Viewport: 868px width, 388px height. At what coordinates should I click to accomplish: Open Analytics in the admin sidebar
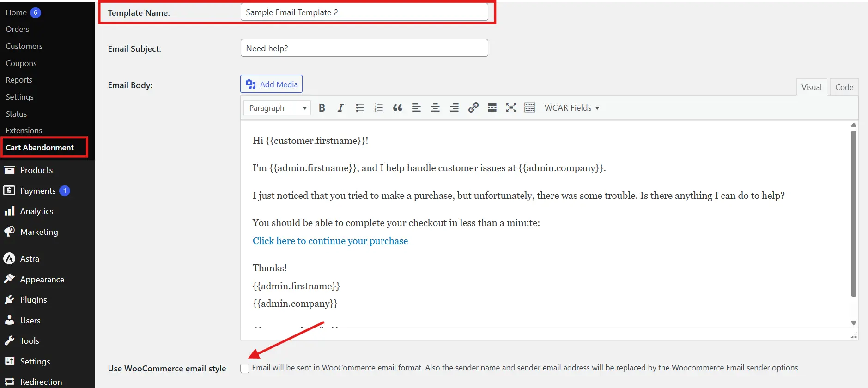point(36,211)
